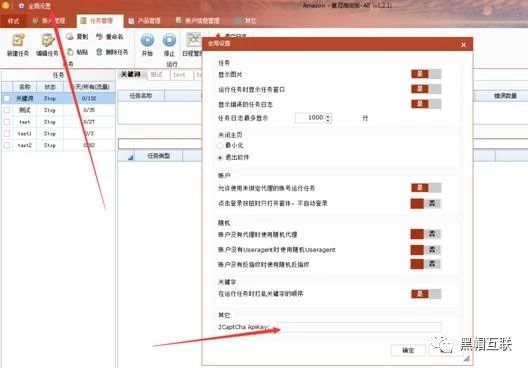Image resolution: width=528 pixels, height=368 pixels.
Task: Toggle 账户没有反指纹时使用随机反指纹 switch
Action: click(x=426, y=264)
